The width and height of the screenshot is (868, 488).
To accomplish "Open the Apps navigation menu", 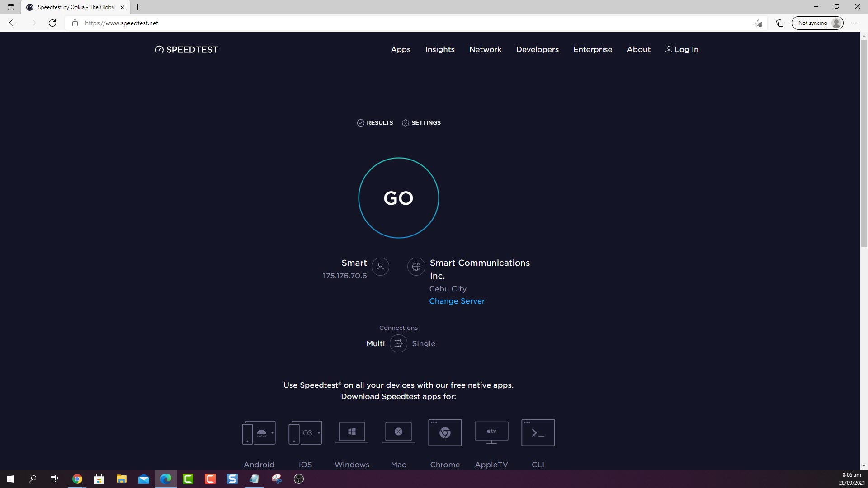I will pos(401,49).
